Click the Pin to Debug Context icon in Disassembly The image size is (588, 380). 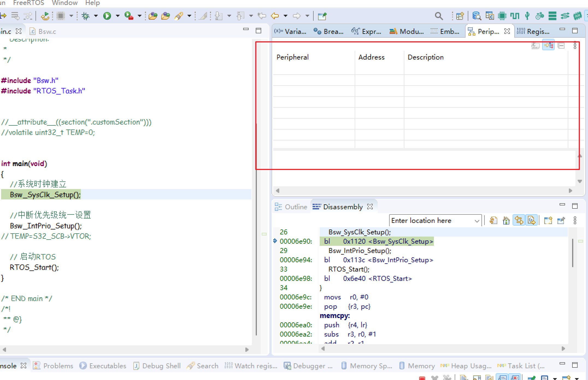[561, 220]
